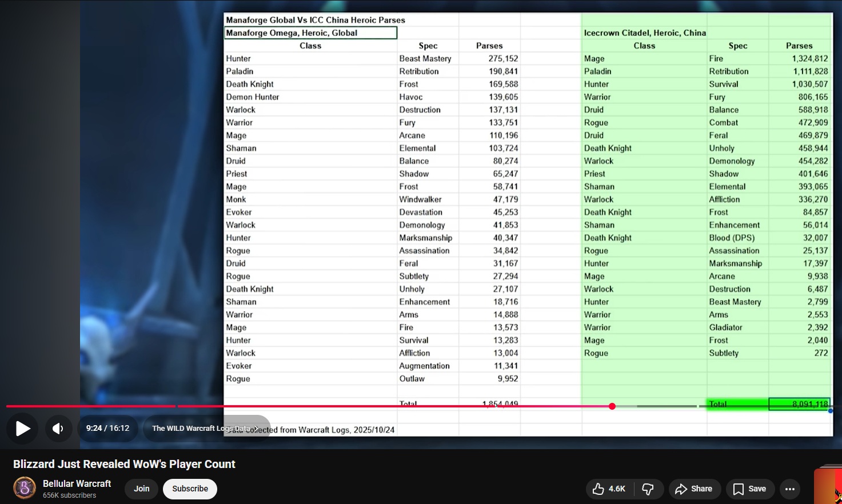Open the Bellular Warcraft channel name link
The image size is (842, 504).
click(77, 483)
